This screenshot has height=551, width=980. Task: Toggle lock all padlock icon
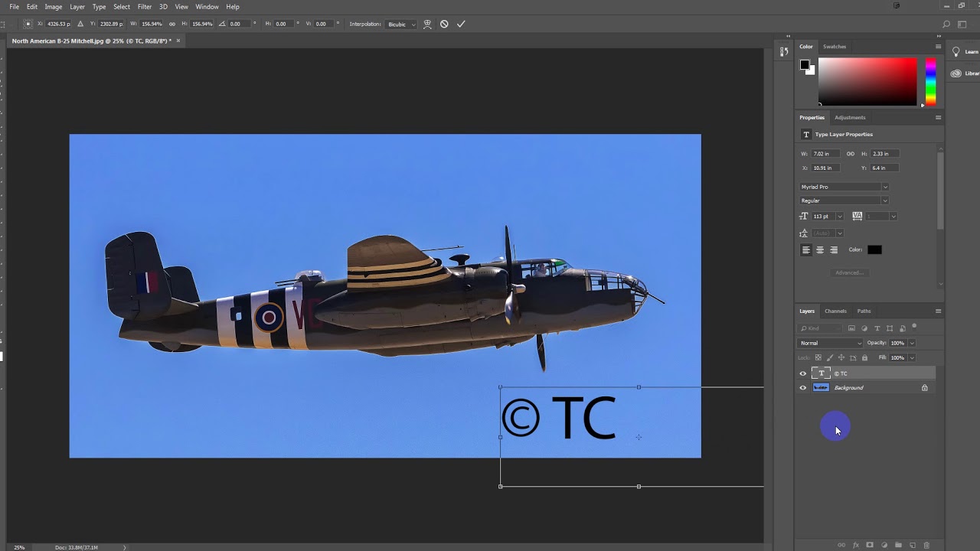click(x=865, y=357)
